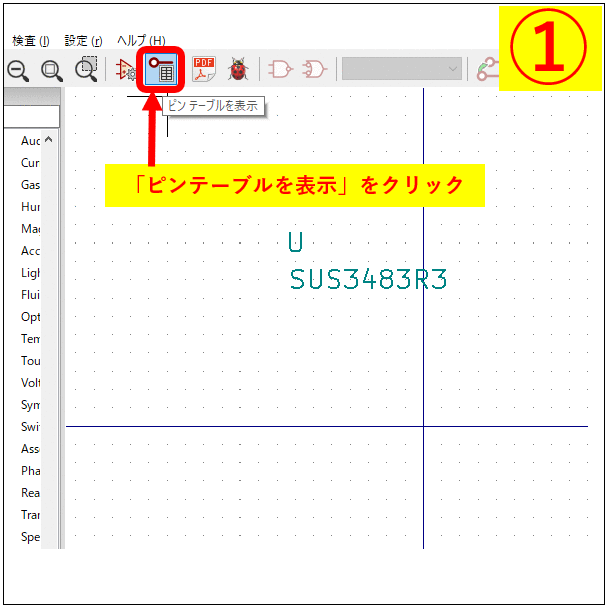Open the grayed unit selection dropdown

402,69
